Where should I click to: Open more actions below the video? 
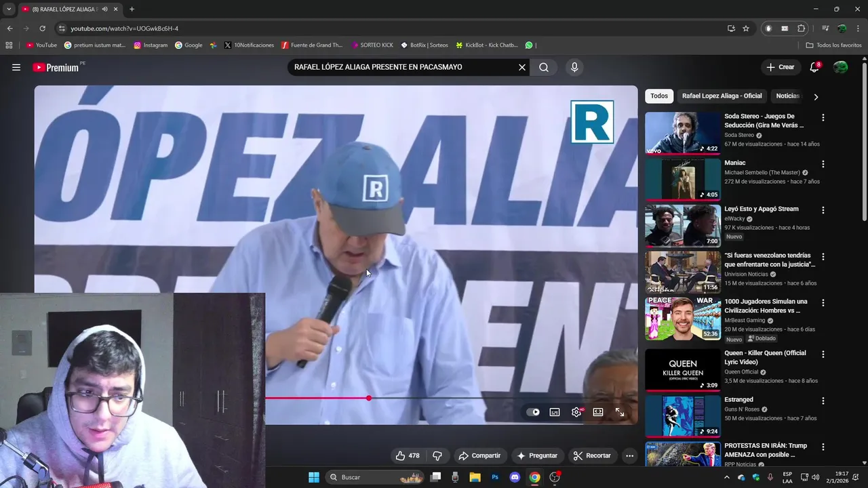[630, 455]
